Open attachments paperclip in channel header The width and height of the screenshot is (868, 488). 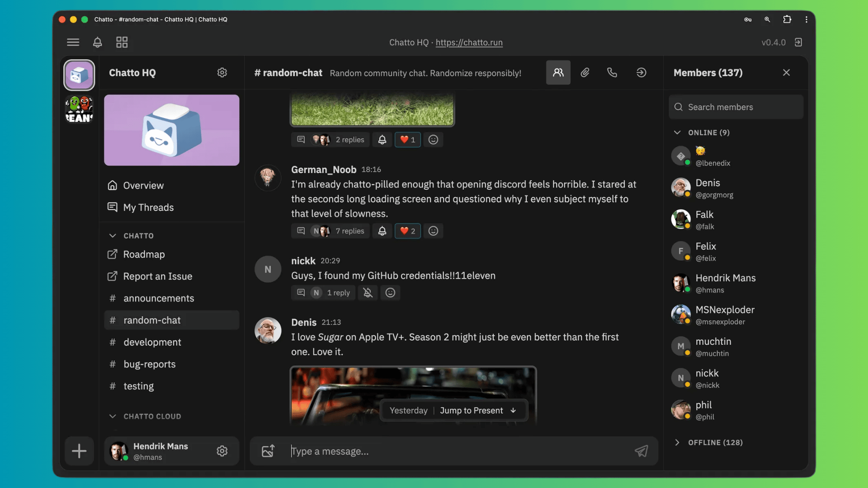click(x=585, y=72)
